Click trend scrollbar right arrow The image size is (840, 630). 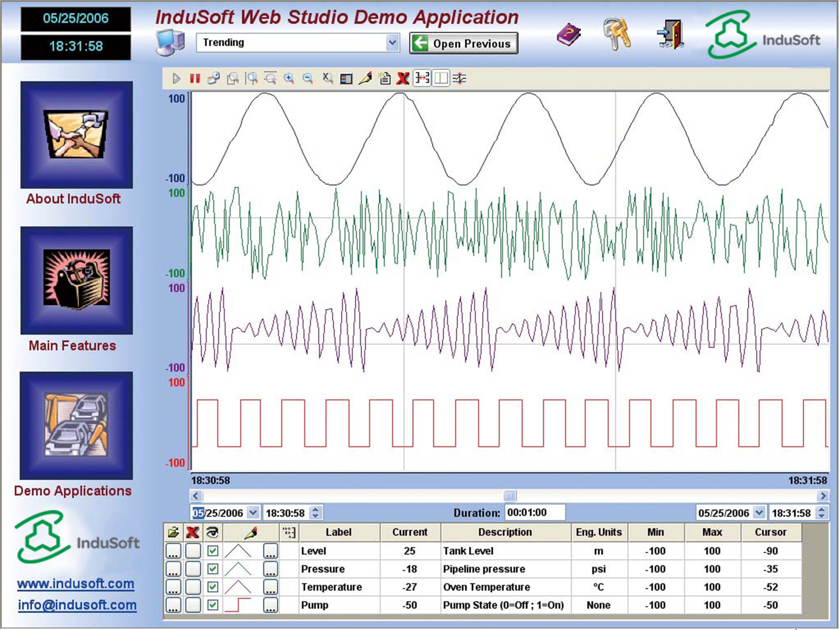(822, 496)
